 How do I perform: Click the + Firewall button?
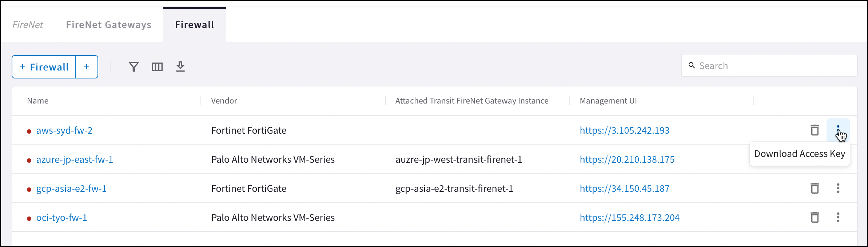point(44,66)
